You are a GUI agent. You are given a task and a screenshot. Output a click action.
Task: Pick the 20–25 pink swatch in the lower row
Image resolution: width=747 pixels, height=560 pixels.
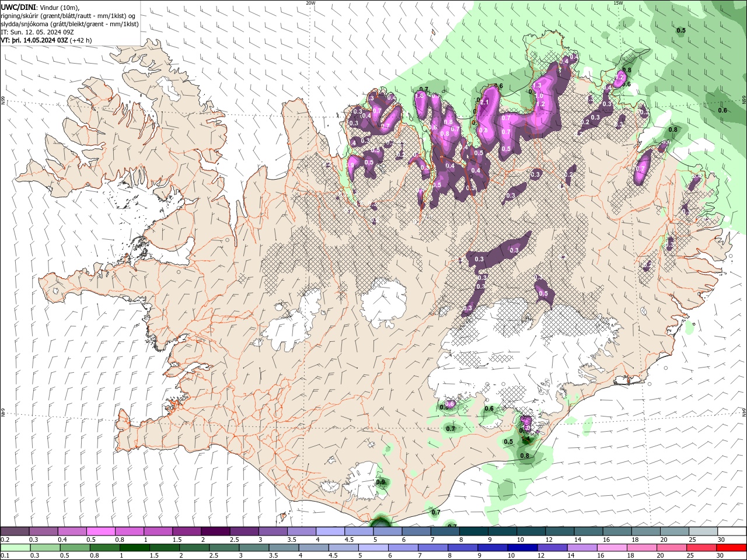[x=671, y=548]
